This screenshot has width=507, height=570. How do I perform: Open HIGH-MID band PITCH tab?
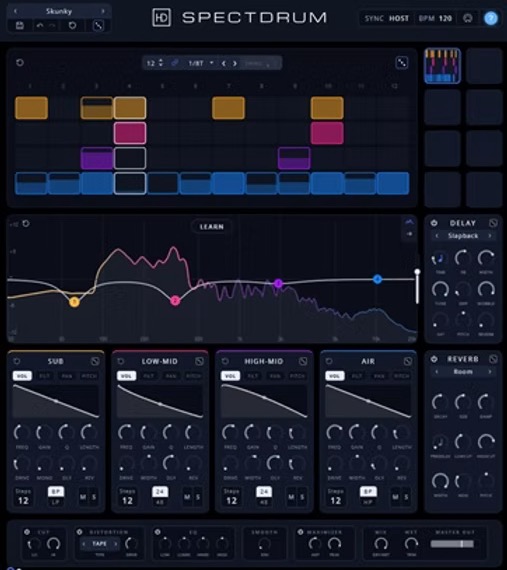(297, 376)
